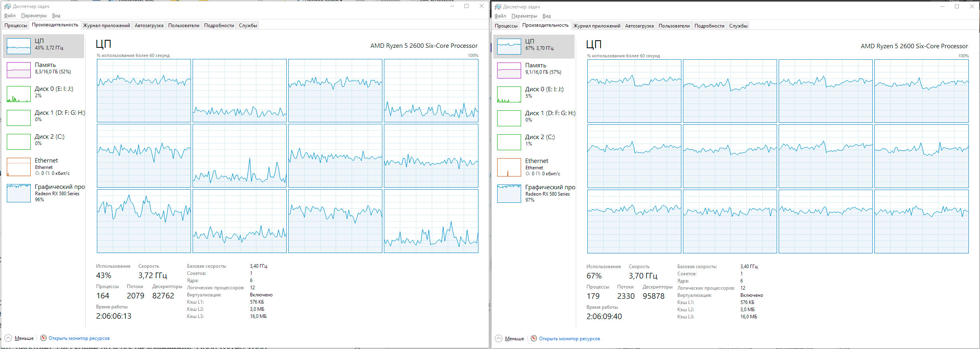This screenshot has height=349, width=980.
Task: Switch to Автозагрузка tab in left window
Action: pyautogui.click(x=149, y=25)
